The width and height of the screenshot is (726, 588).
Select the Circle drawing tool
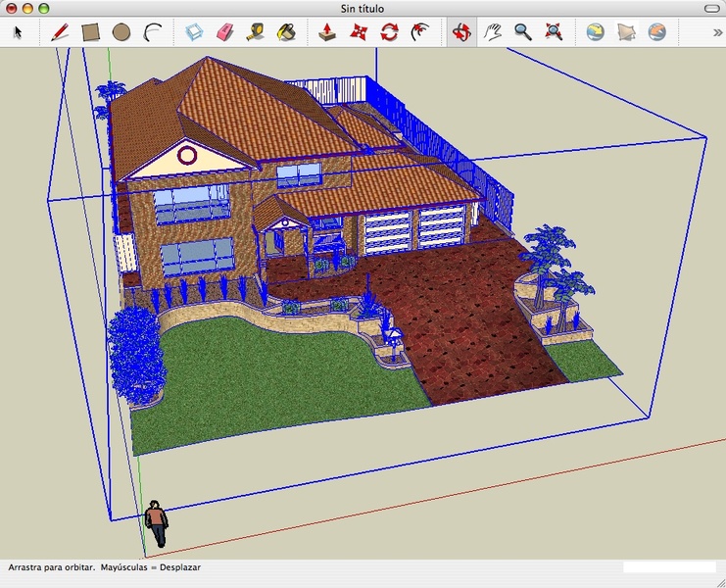[x=121, y=32]
